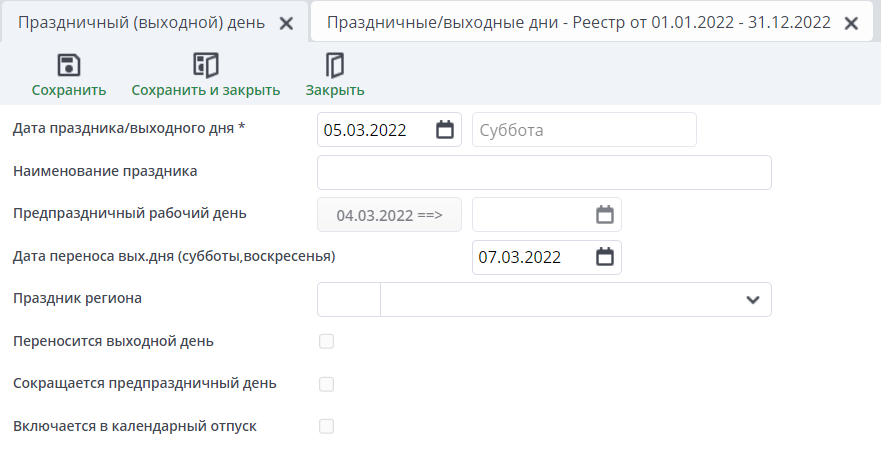This screenshot has width=881, height=451.
Task: Click the Наименование праздника text field
Action: [x=544, y=172]
